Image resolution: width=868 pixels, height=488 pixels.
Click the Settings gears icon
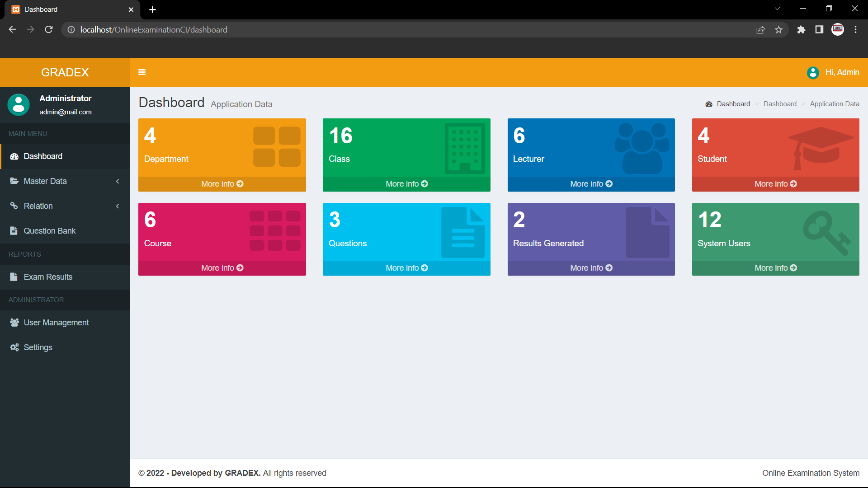[14, 347]
